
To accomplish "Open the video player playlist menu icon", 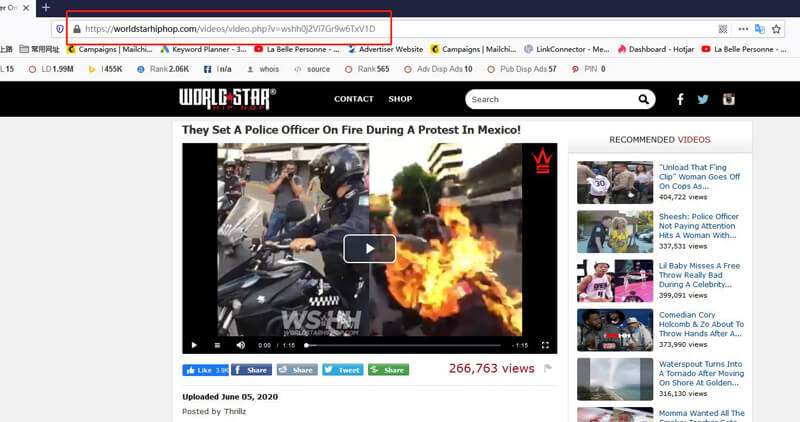I will 217,345.
